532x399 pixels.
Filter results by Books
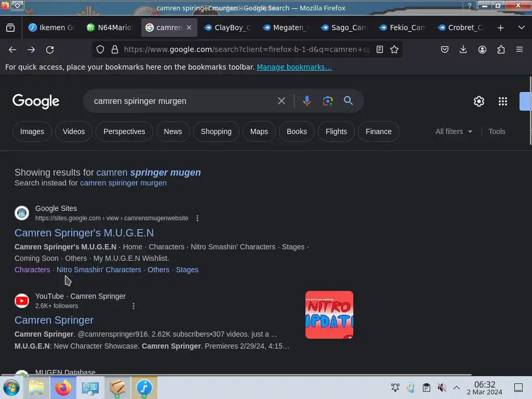coord(297,131)
